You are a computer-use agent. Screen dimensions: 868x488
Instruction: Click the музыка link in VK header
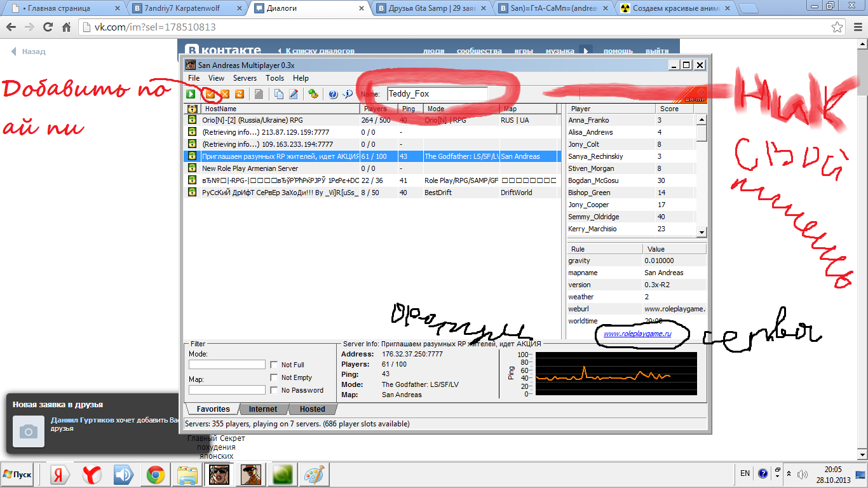(560, 51)
